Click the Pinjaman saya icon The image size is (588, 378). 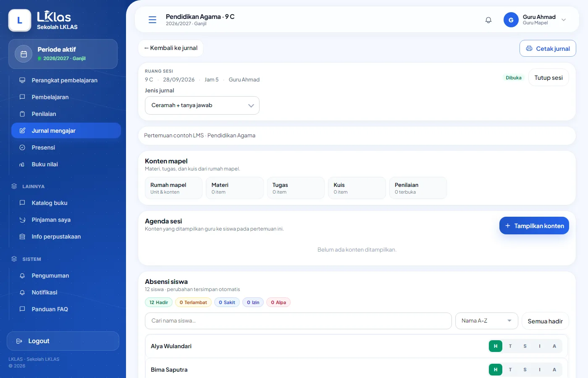[x=22, y=220]
